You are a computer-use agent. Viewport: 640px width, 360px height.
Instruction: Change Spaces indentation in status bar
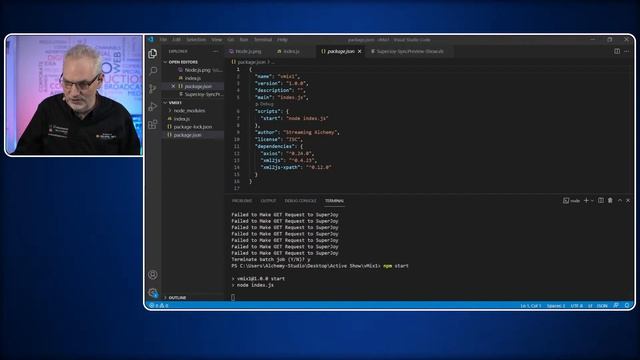coord(556,305)
